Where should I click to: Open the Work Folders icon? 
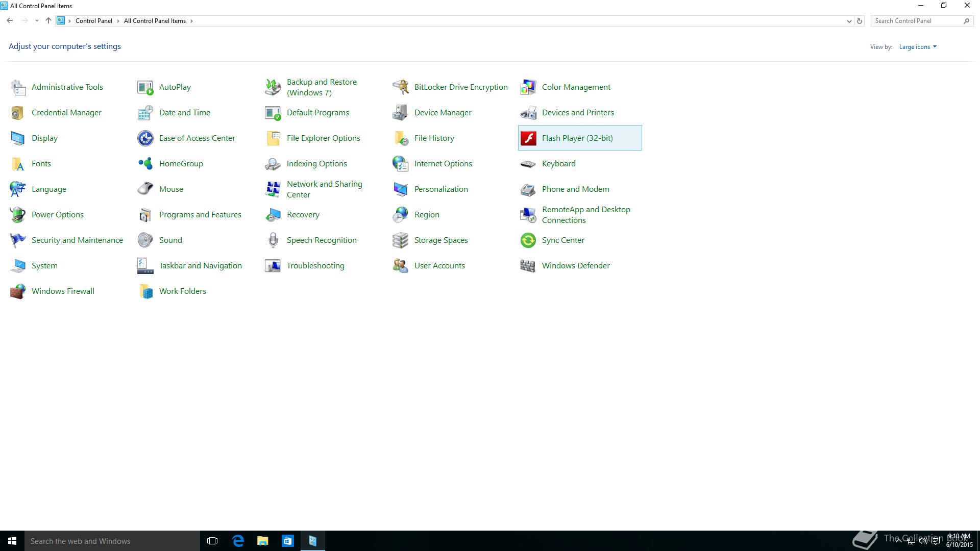[x=145, y=291]
